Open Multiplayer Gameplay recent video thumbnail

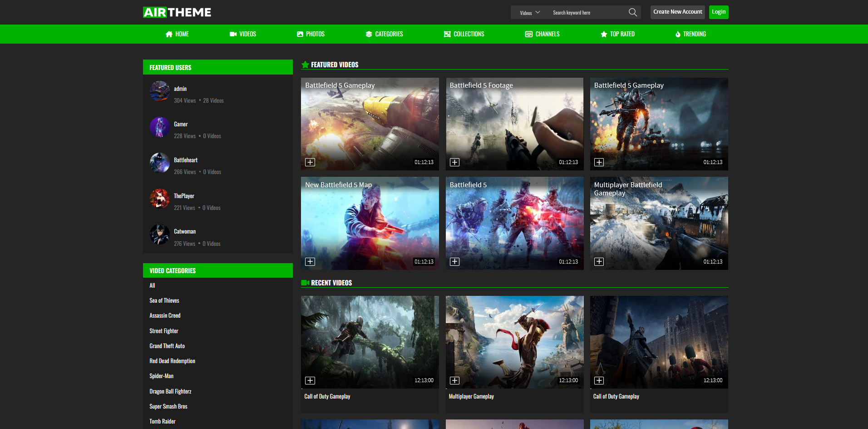[514, 342]
